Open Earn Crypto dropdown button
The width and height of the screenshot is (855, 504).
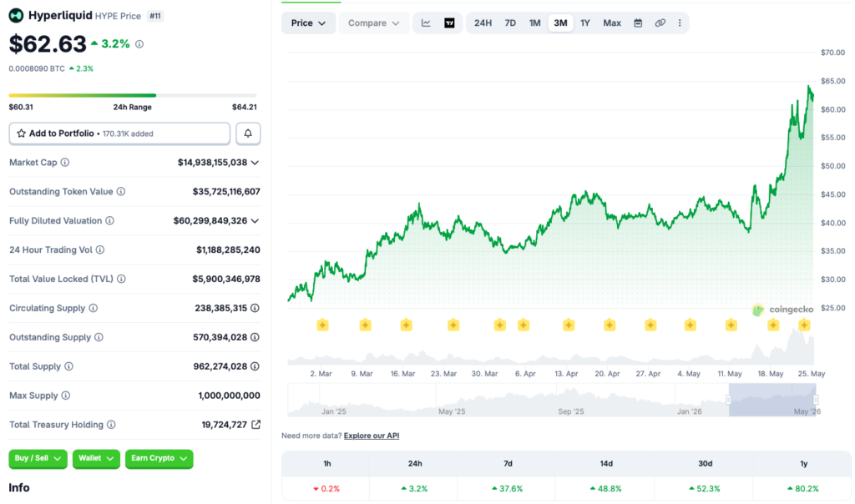[159, 459]
